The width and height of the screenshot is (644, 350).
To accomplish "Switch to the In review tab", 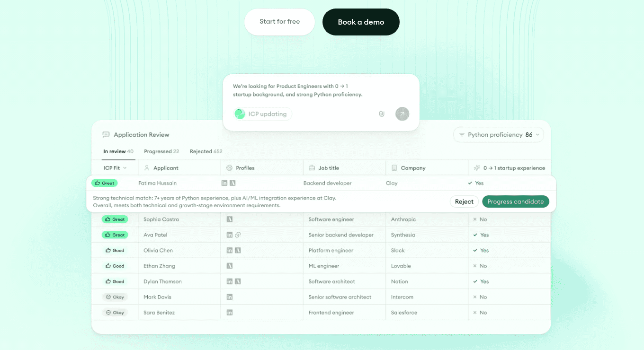I will point(118,151).
